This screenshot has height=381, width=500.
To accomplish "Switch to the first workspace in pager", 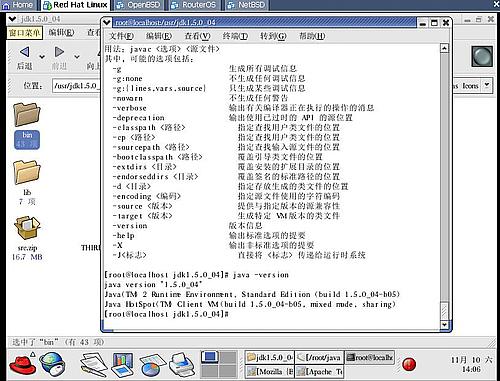I will click(x=210, y=358).
